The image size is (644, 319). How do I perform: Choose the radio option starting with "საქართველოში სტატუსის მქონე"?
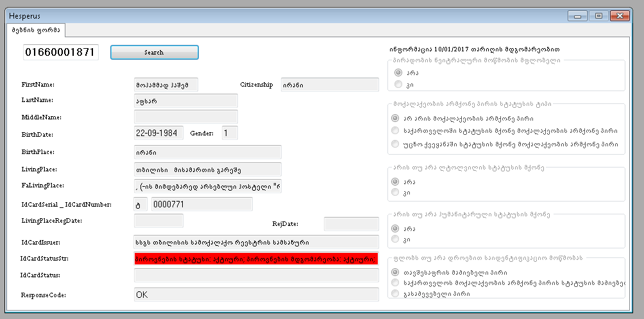[395, 131]
